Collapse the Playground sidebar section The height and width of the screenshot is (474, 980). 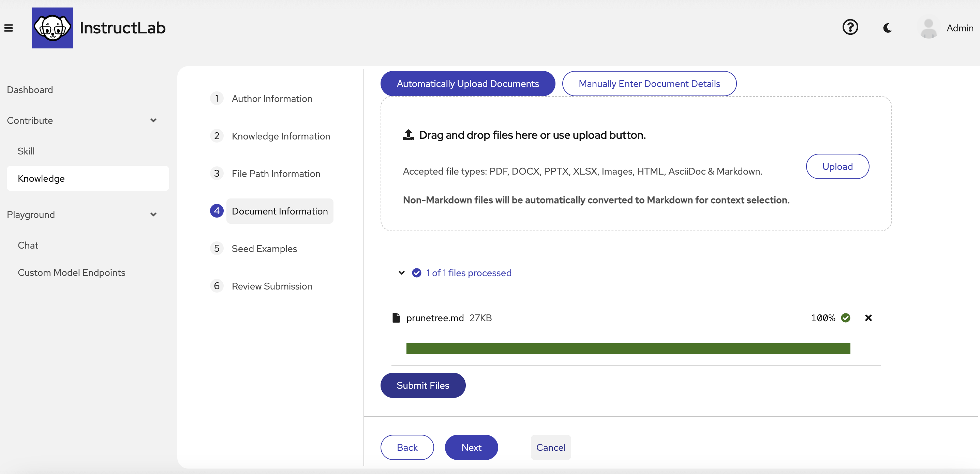coord(153,214)
